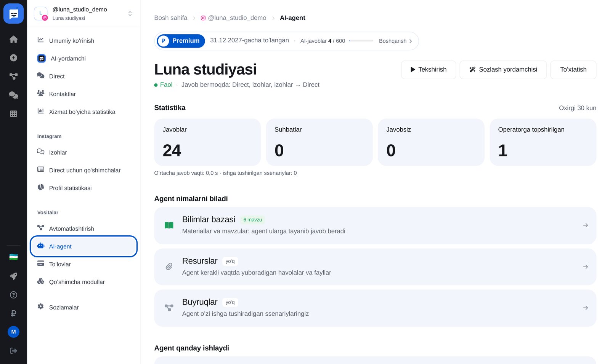610x364 pixels.
Task: Open To'lovlar in the sidebar
Action: coord(83,264)
